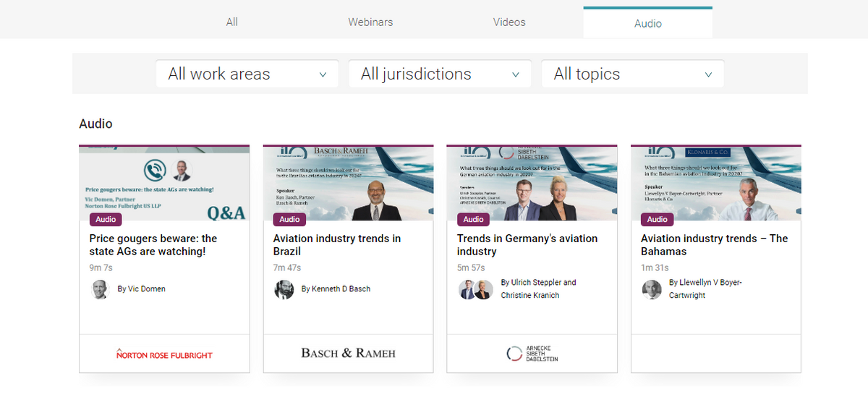Viewport: 868px width, 394px height.
Task: Switch to the Webinars tab
Action: pos(370,22)
